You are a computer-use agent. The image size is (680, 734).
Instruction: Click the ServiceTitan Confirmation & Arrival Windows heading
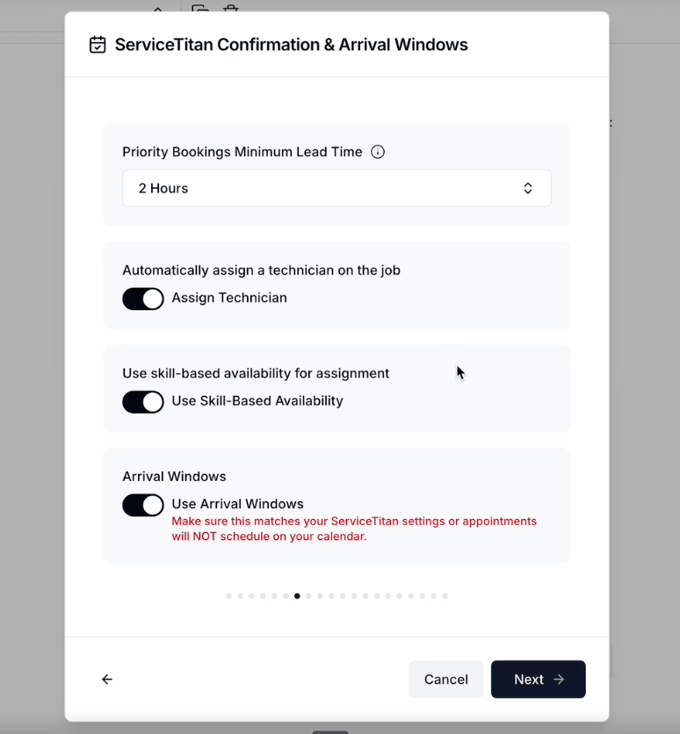coord(291,45)
